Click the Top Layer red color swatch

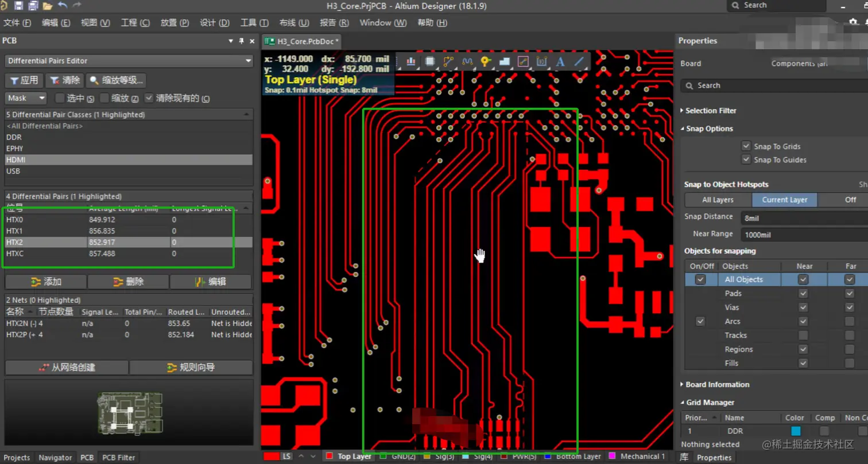[x=330, y=457]
